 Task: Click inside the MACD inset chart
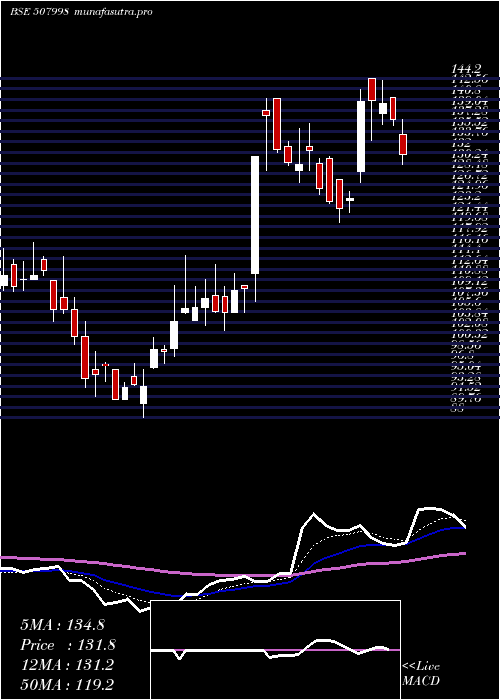pos(275,650)
